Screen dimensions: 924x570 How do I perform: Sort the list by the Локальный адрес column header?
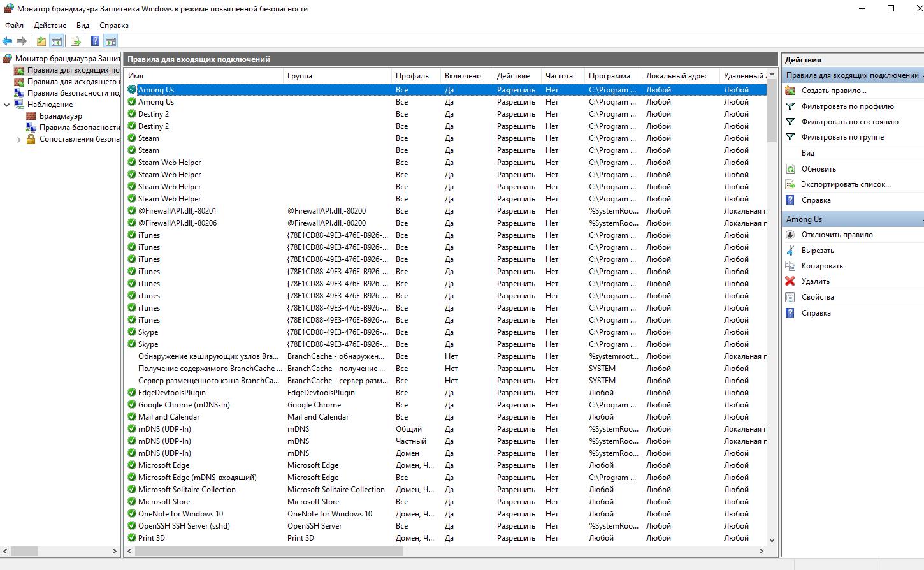(681, 76)
